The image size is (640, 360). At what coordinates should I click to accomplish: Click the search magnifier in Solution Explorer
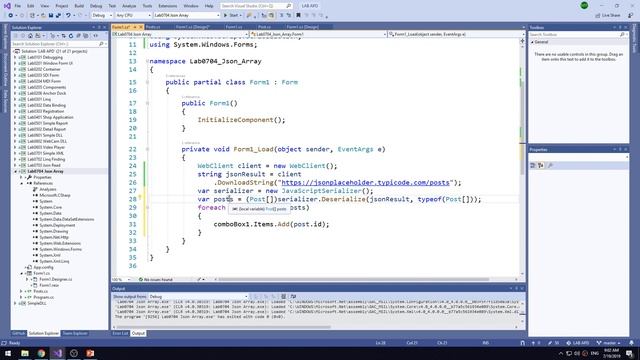point(101,44)
